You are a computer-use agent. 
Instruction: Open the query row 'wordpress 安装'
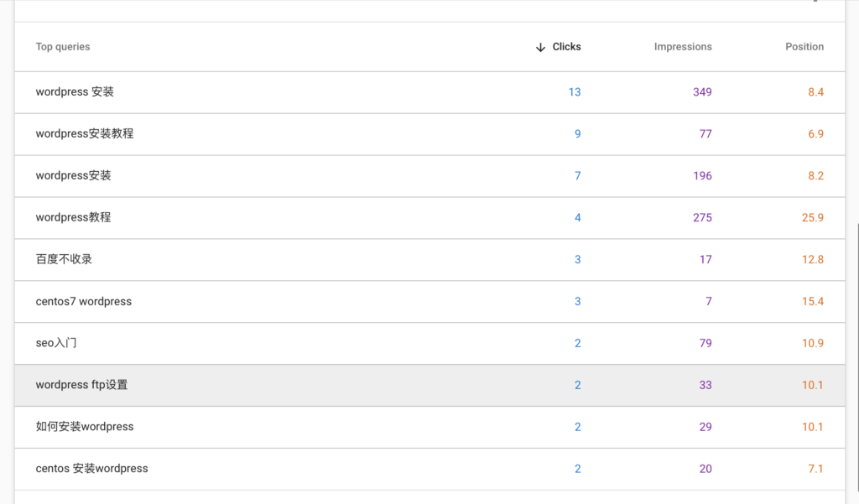(429, 92)
